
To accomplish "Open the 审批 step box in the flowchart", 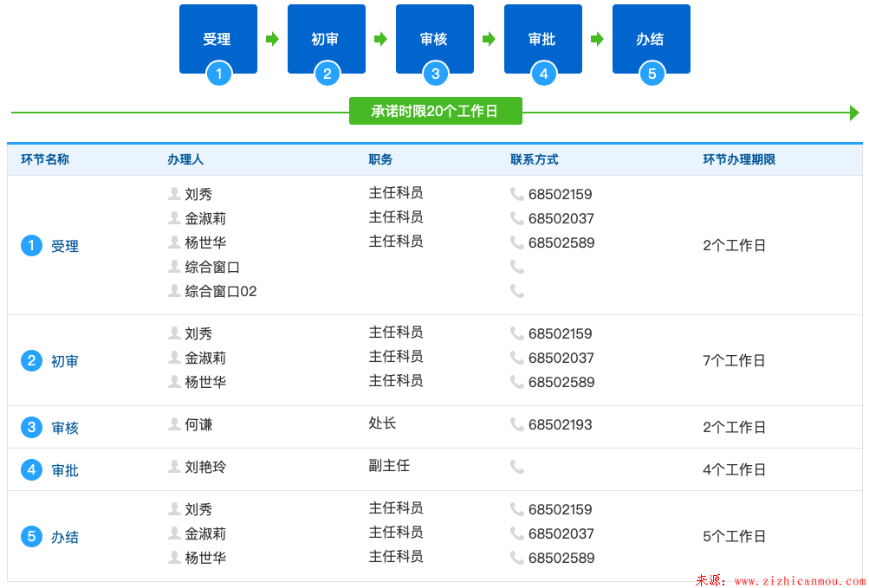I will 542,39.
